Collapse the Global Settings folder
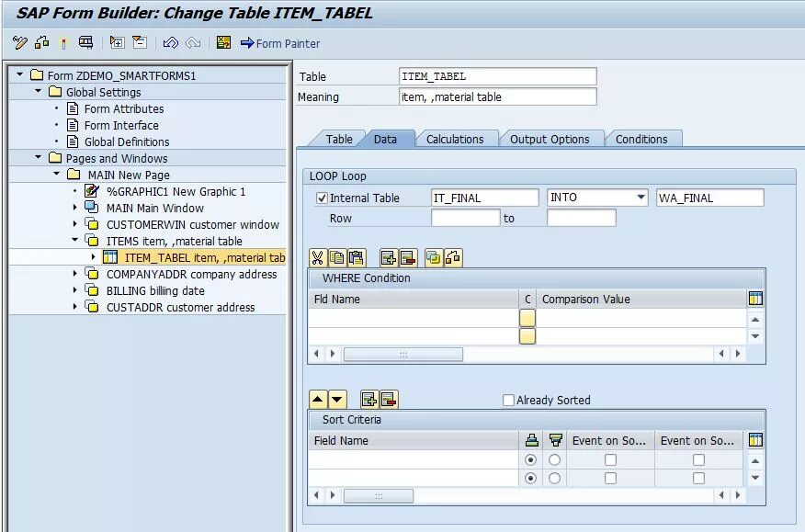 [x=39, y=91]
